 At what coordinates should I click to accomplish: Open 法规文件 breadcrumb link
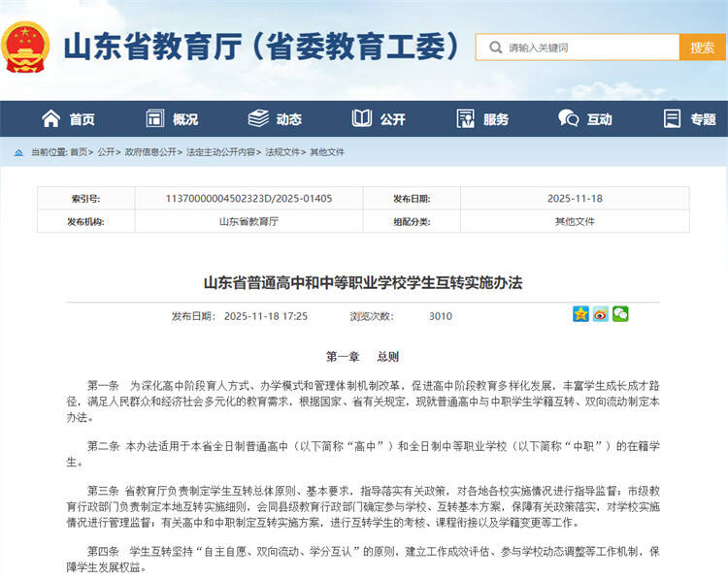coord(282,152)
